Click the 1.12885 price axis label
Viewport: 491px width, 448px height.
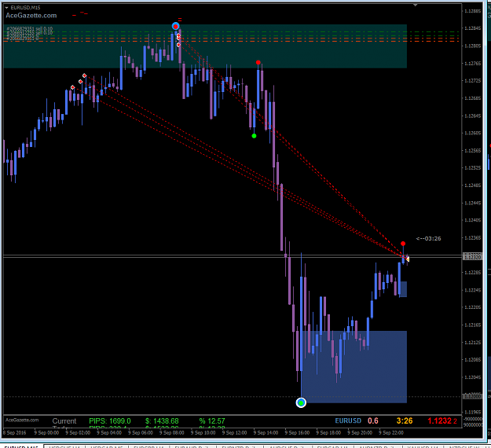click(x=472, y=11)
